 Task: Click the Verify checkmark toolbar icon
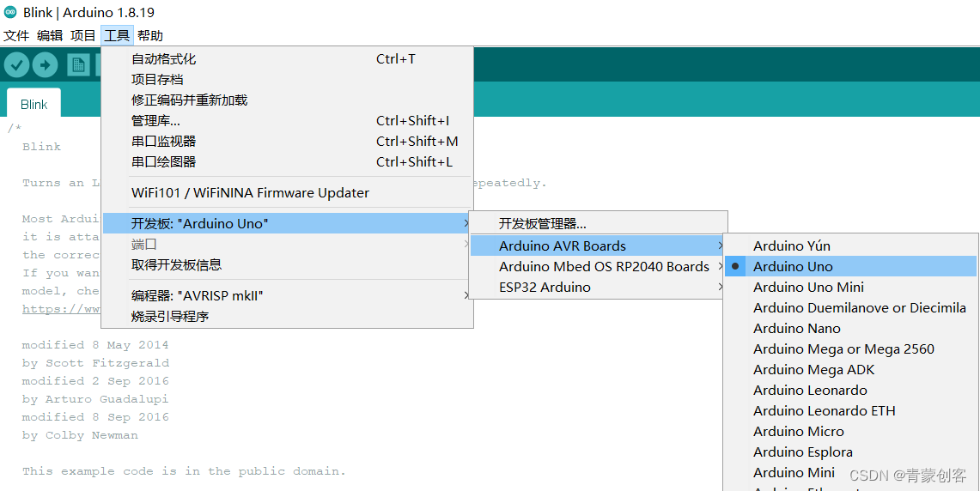click(17, 65)
